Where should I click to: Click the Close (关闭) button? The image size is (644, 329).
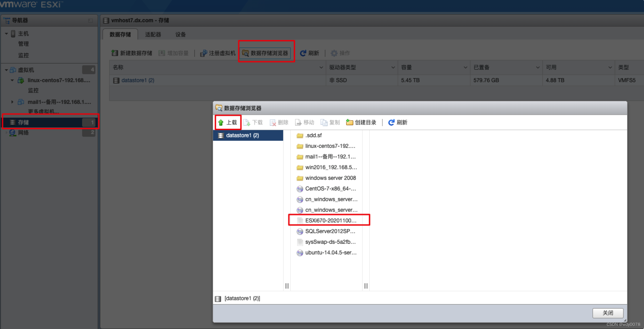coord(608,313)
